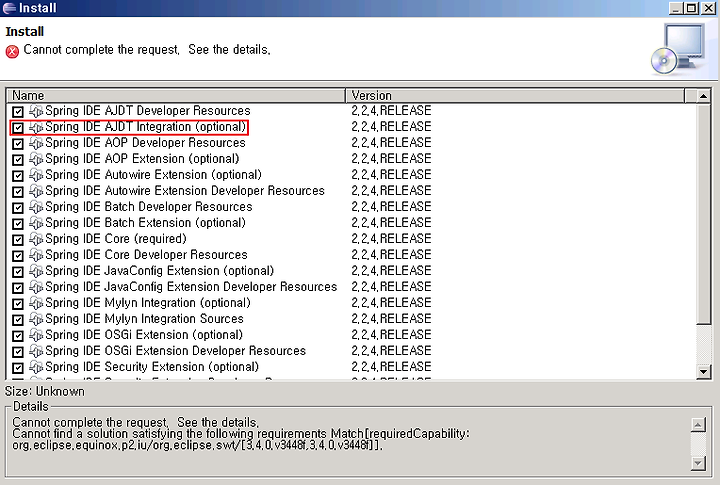Viewport: 720px width, 485px height.
Task: Toggle Autowire Extension Developer Resources checkbox
Action: (18, 192)
